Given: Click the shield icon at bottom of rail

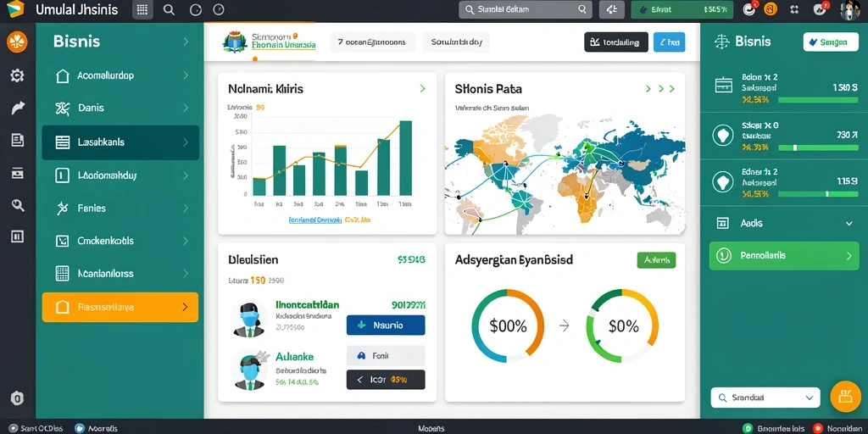Looking at the screenshot, I should click(17, 398).
